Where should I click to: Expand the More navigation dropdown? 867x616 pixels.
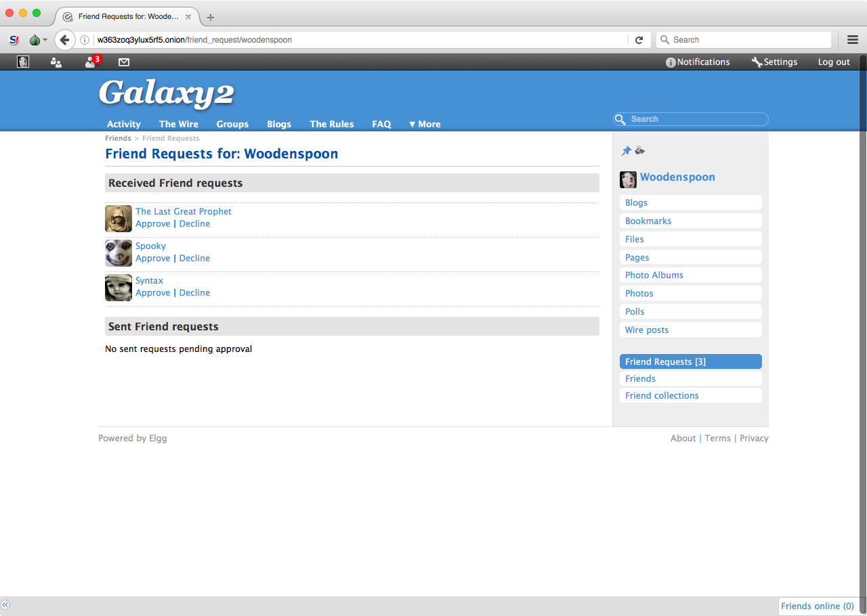click(x=425, y=124)
